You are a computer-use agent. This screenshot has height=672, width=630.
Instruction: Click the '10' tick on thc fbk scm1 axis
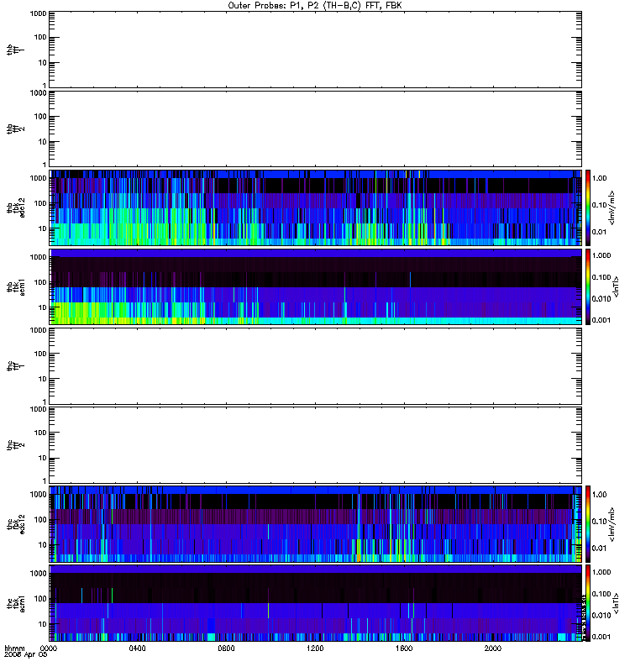[x=43, y=624]
